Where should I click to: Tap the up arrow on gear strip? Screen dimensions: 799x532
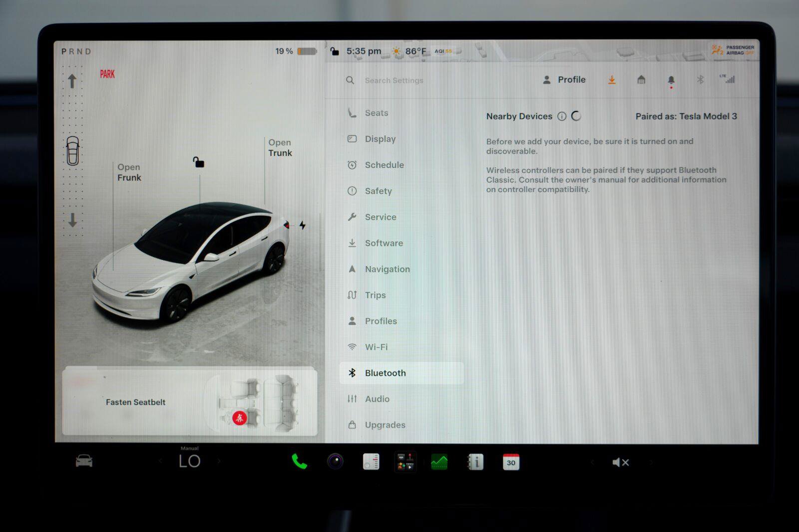click(72, 81)
